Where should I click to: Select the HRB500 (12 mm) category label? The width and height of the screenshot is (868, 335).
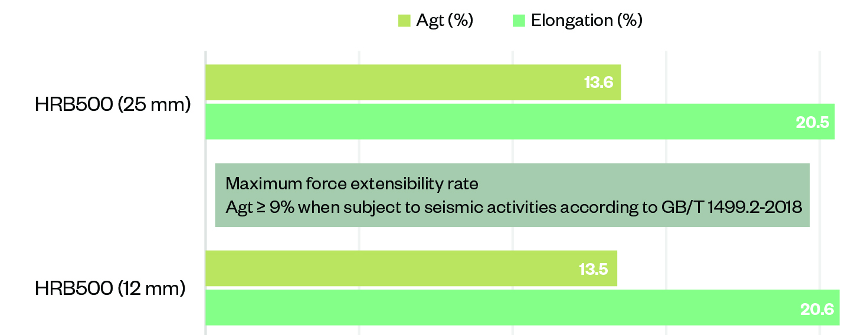pyautogui.click(x=110, y=288)
